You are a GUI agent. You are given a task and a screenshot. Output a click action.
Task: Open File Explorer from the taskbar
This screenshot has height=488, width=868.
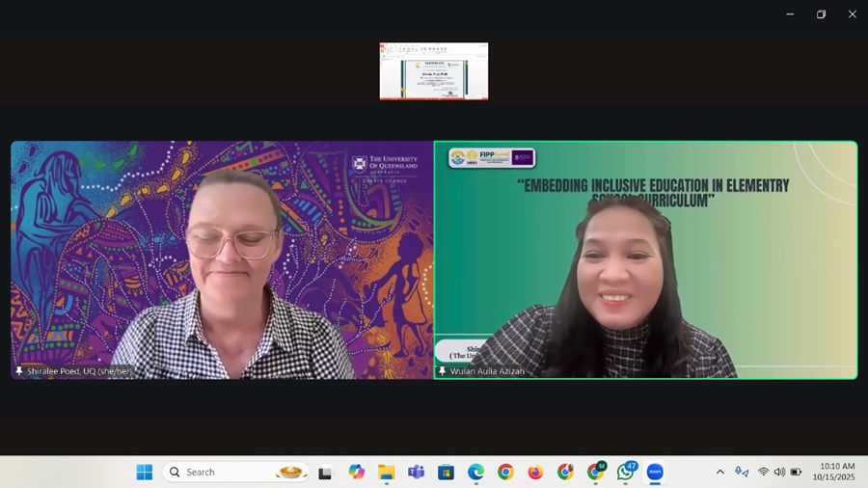386,473
